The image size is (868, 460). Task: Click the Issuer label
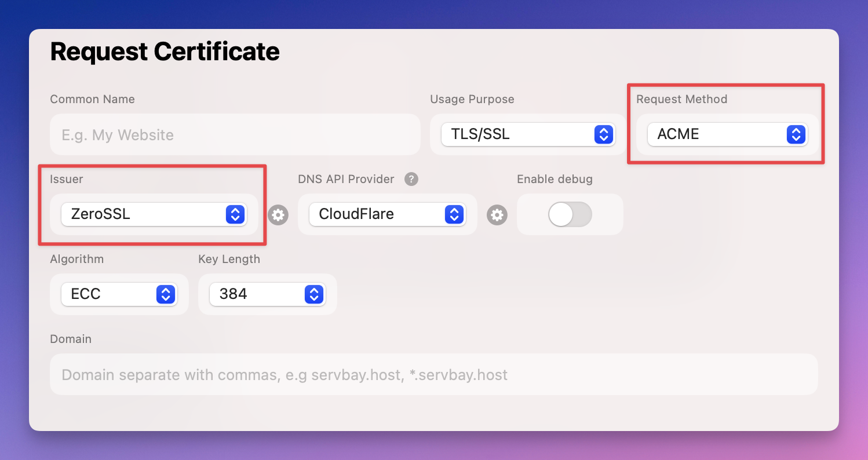click(x=67, y=179)
